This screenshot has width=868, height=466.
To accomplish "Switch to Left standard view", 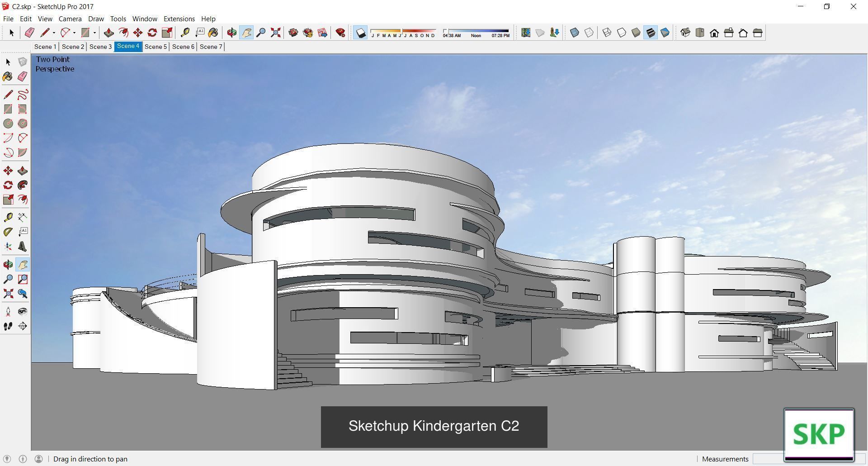I will tap(758, 33).
